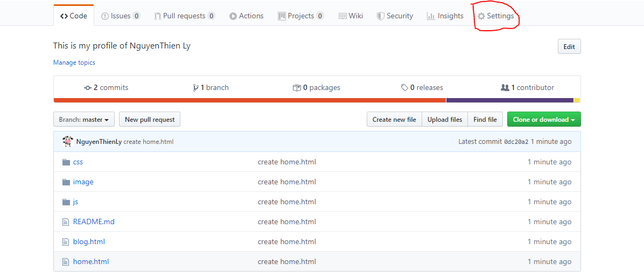The height and width of the screenshot is (277, 644).
Task: Open the README.md file
Action: point(94,221)
